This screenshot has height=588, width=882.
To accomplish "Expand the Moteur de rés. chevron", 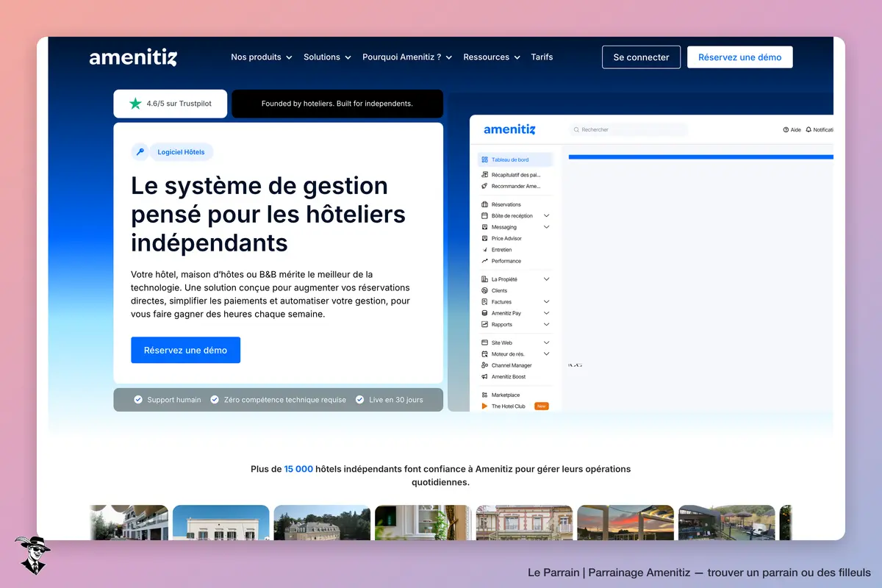I will pos(546,354).
